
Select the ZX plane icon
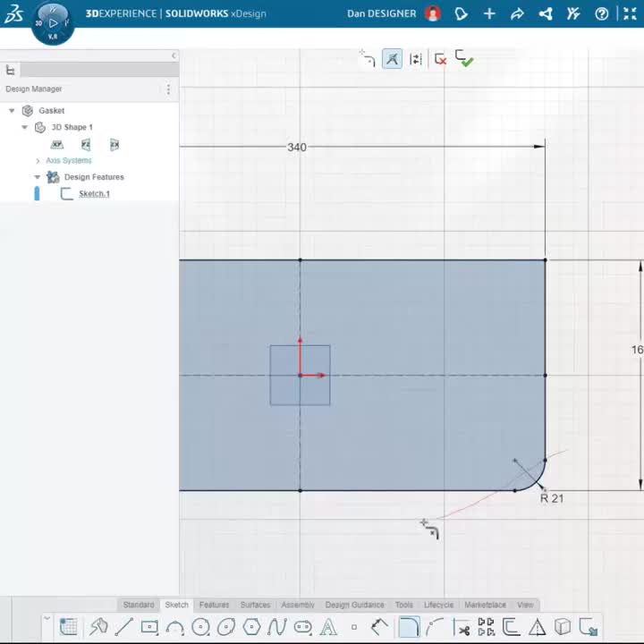coord(114,144)
